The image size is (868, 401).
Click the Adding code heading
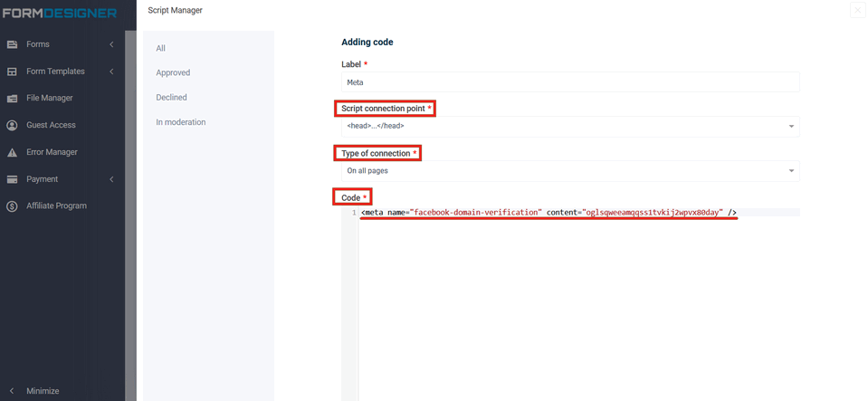(367, 43)
